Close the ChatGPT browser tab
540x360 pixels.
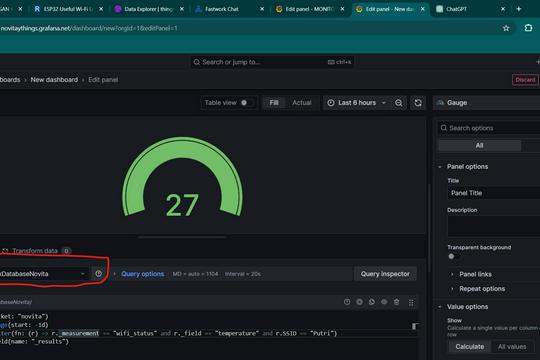tap(503, 9)
